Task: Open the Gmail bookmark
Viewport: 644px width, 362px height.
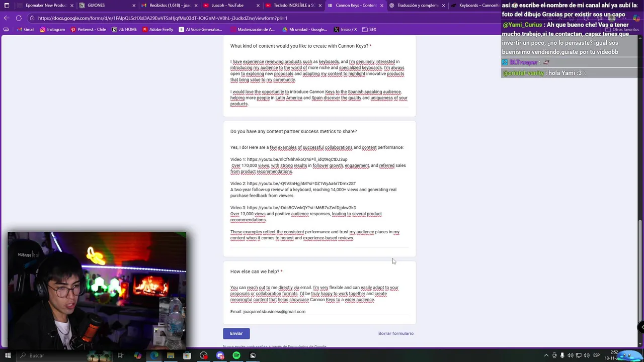Action: (25, 29)
